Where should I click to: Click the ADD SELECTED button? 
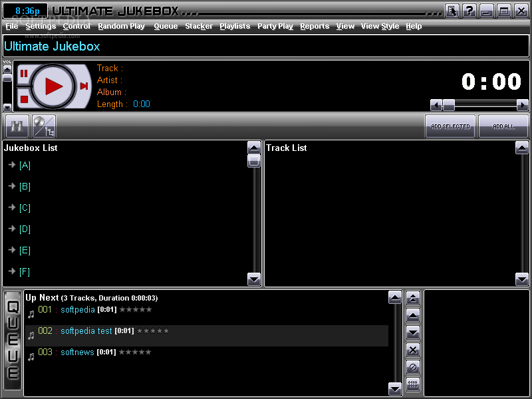point(450,126)
